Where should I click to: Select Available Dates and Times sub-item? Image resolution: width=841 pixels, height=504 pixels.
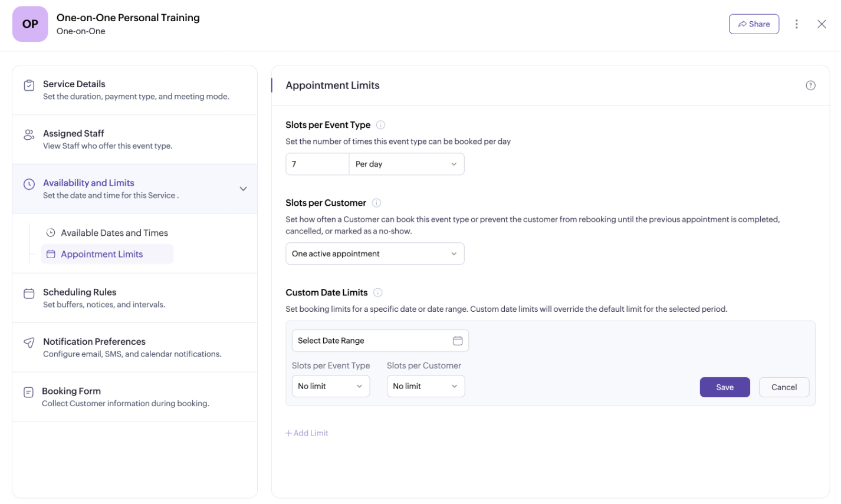coord(107,233)
